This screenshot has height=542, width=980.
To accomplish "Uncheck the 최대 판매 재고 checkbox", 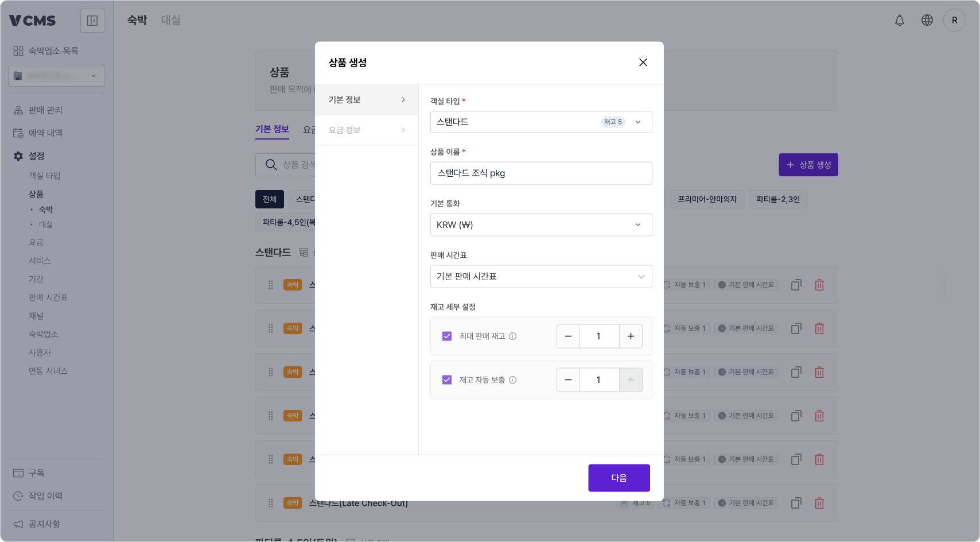I will pos(446,336).
